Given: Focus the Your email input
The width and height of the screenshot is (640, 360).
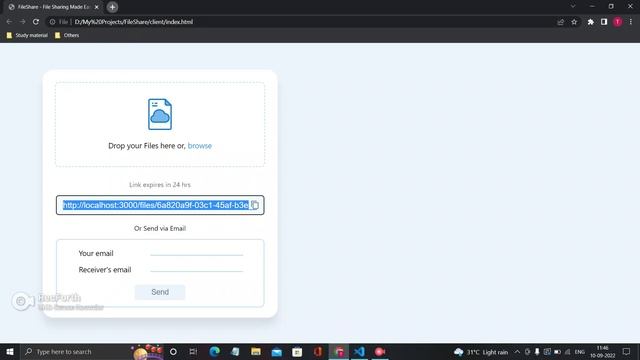Looking at the screenshot, I should point(197,253).
